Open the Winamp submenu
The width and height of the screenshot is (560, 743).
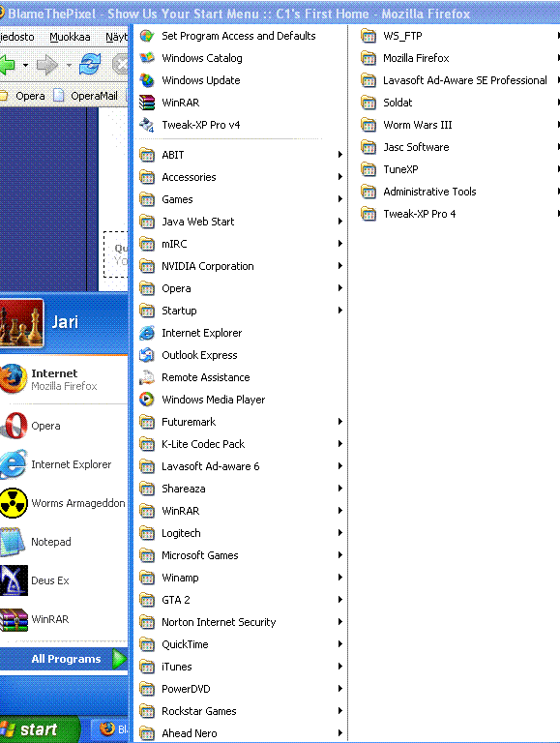240,578
